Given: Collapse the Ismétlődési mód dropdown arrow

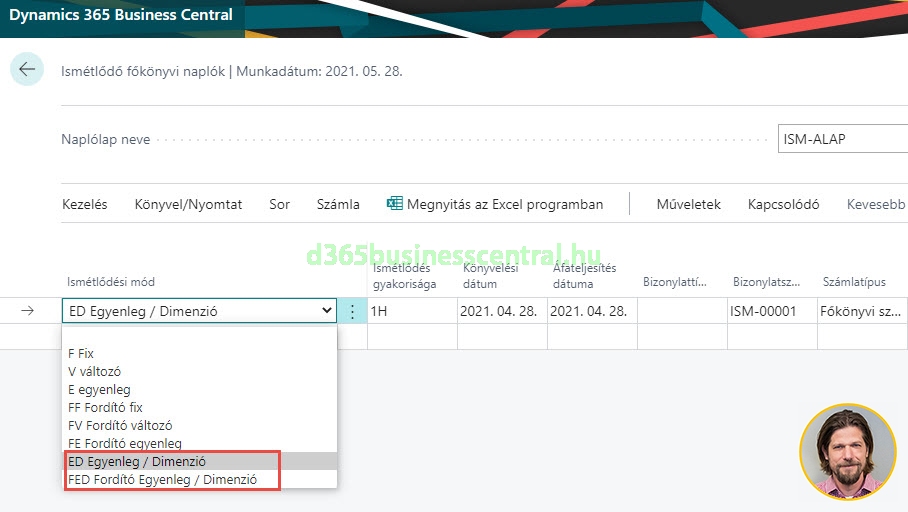Looking at the screenshot, I should click(327, 310).
